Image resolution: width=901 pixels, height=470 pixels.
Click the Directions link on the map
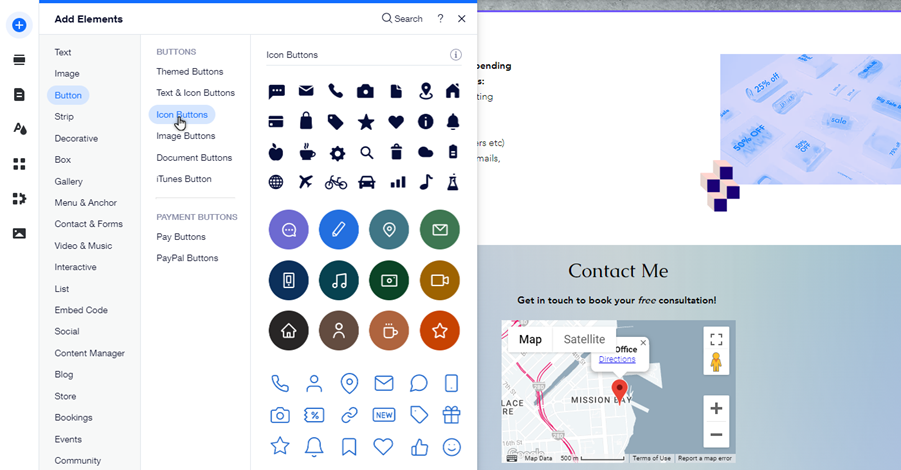(616, 359)
